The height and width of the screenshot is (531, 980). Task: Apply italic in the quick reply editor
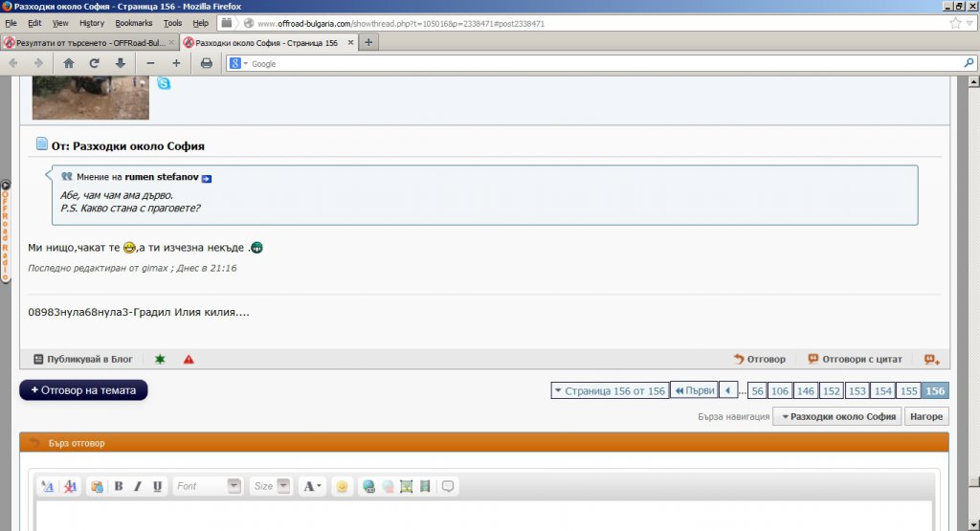click(x=138, y=486)
